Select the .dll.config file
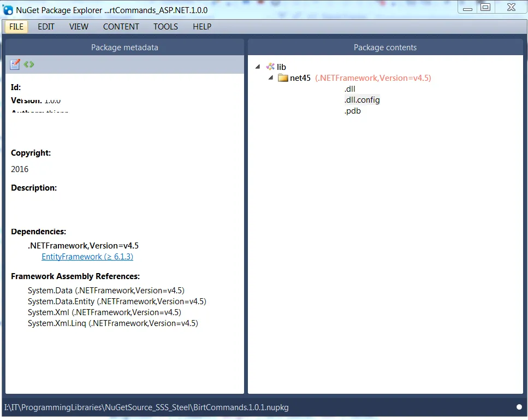Screen dimensions: 528x420 (x=362, y=100)
